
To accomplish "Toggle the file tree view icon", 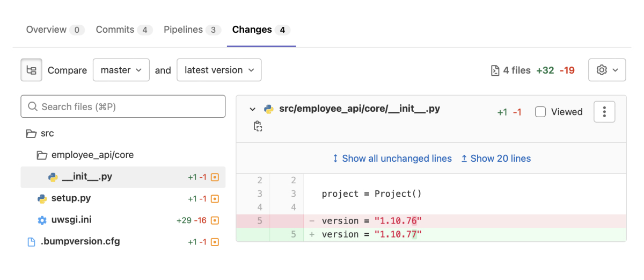I will tap(31, 70).
